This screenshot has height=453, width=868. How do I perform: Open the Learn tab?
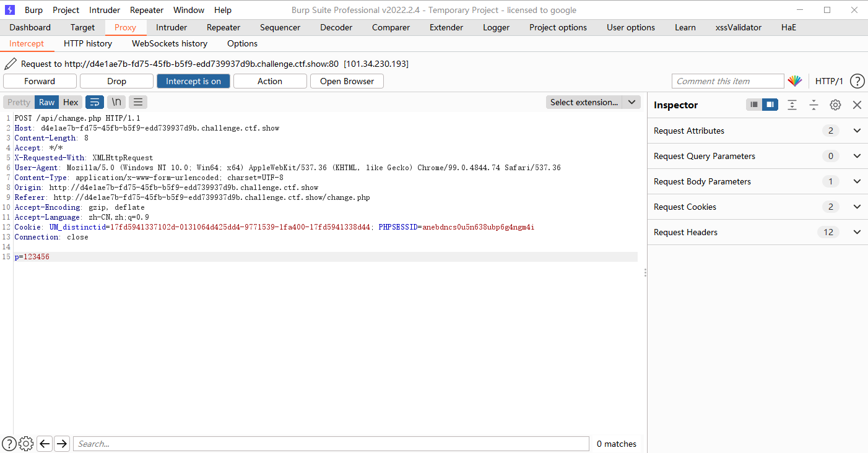pyautogui.click(x=685, y=27)
